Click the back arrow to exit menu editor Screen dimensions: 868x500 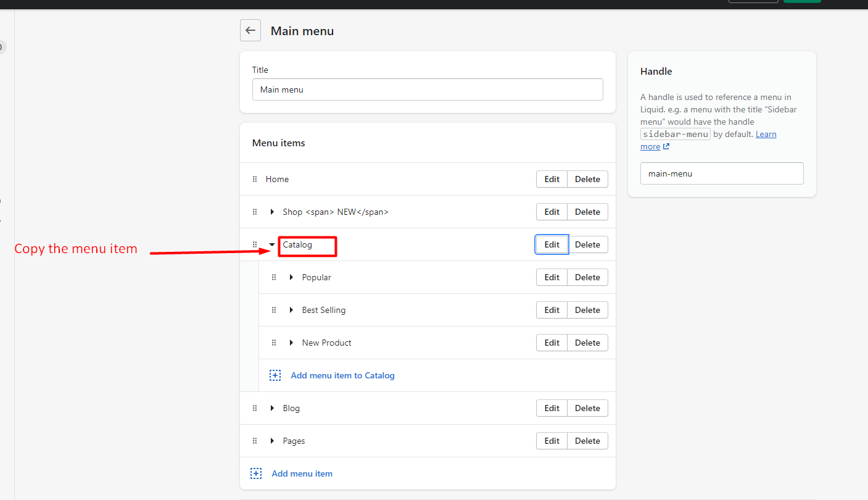[x=250, y=30]
